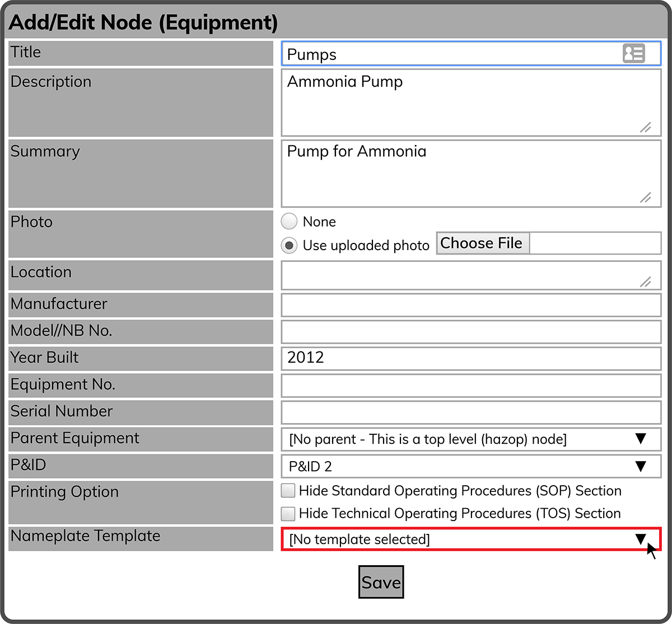The image size is (672, 624).
Task: Click the Serial Number input field
Action: [x=470, y=412]
